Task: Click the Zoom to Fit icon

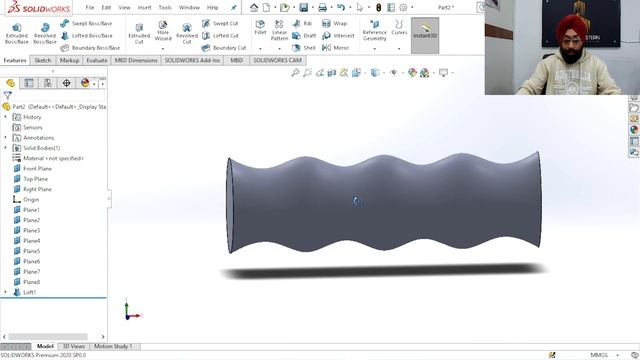Action: (x=295, y=73)
